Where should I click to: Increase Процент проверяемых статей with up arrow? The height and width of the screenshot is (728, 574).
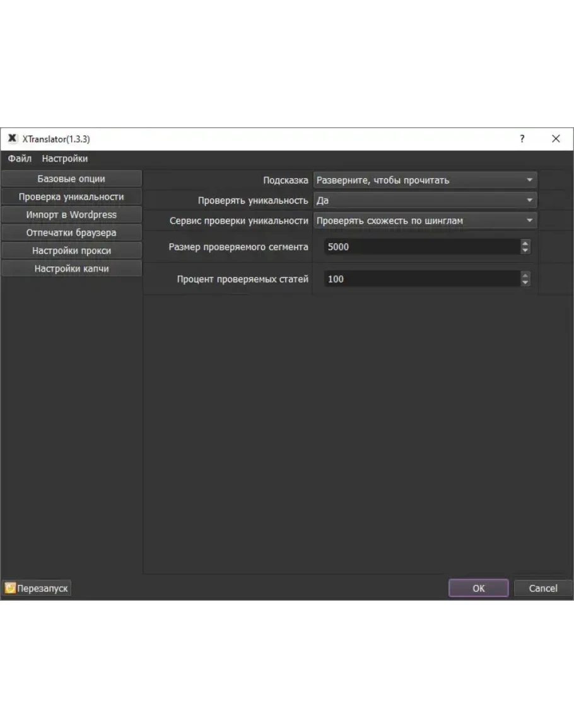coord(525,275)
